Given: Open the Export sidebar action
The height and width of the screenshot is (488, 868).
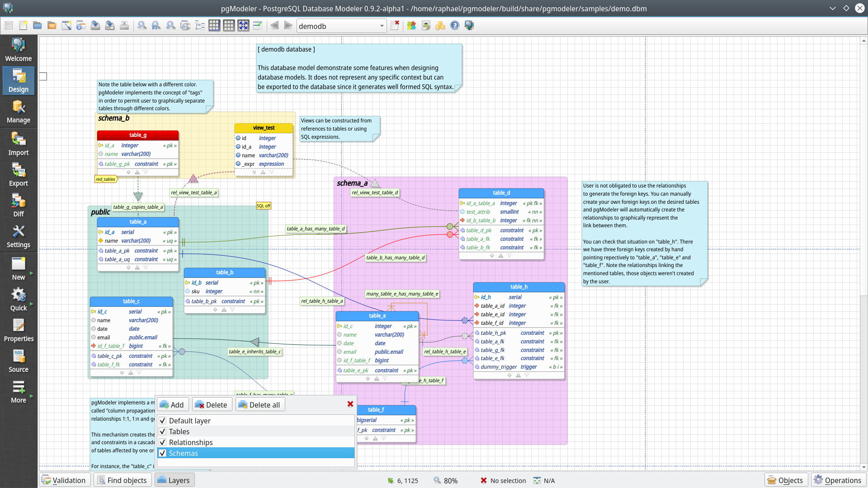Looking at the screenshot, I should [x=19, y=175].
